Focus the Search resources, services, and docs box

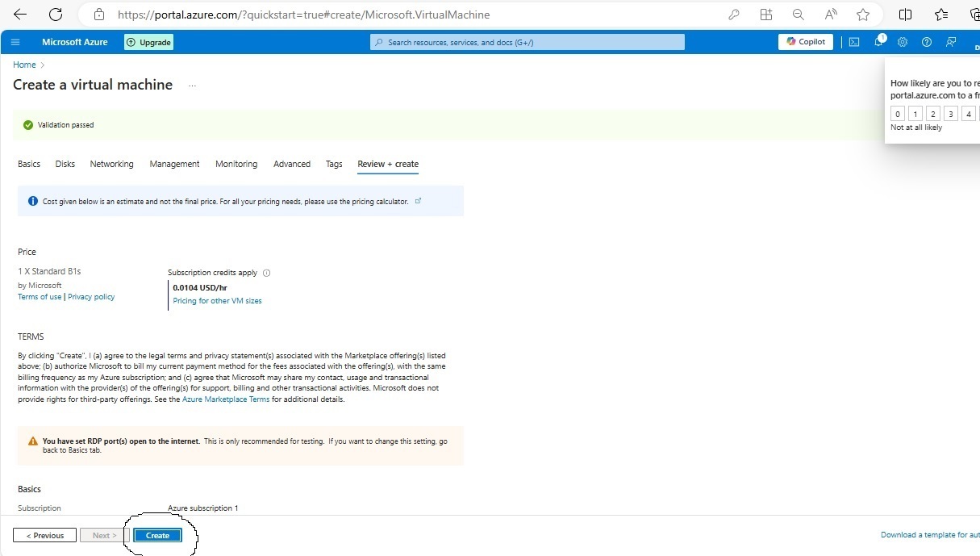click(x=528, y=42)
